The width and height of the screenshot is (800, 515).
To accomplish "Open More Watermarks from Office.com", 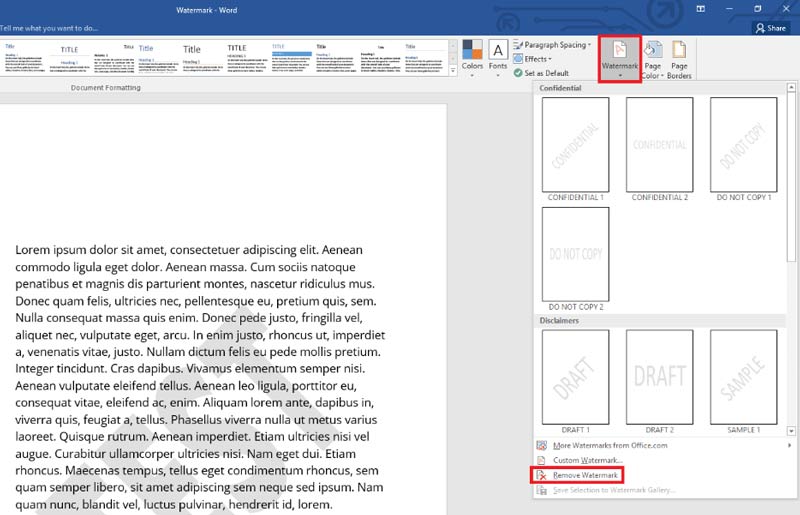I will point(664,445).
